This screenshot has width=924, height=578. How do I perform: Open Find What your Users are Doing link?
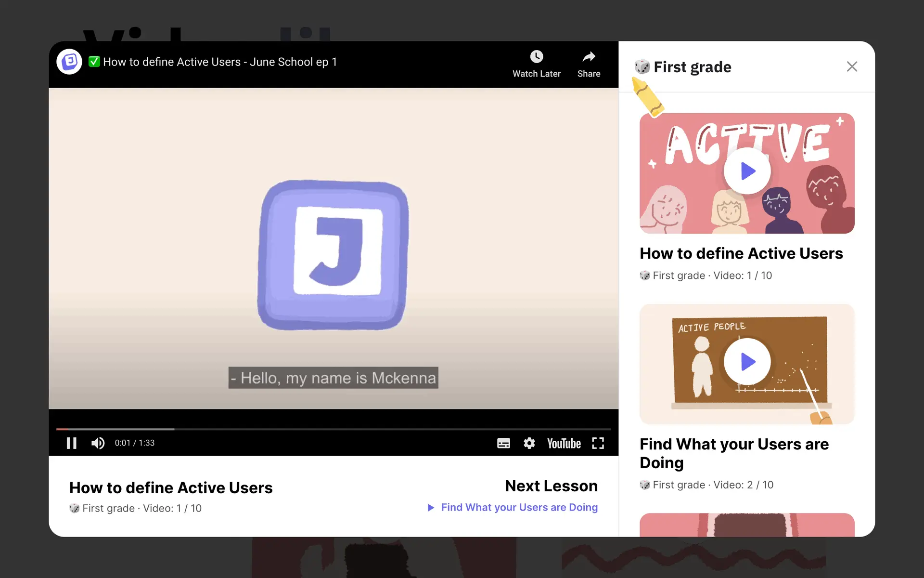(x=519, y=507)
